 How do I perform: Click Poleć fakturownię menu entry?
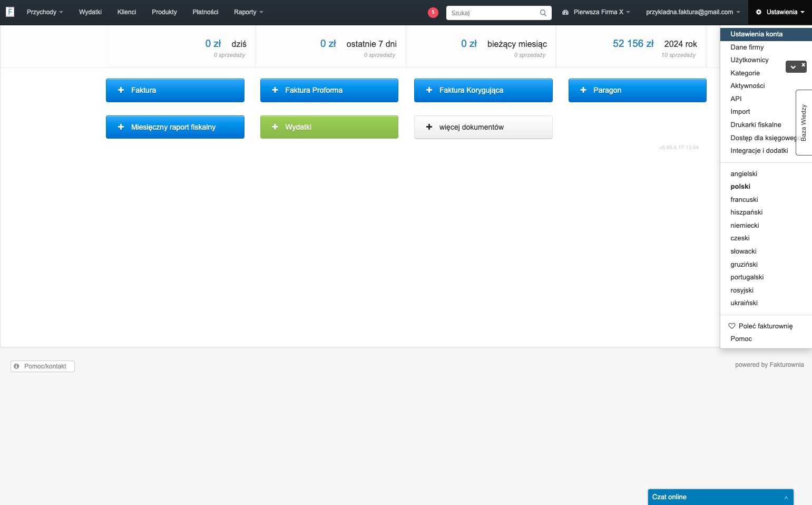click(x=766, y=326)
